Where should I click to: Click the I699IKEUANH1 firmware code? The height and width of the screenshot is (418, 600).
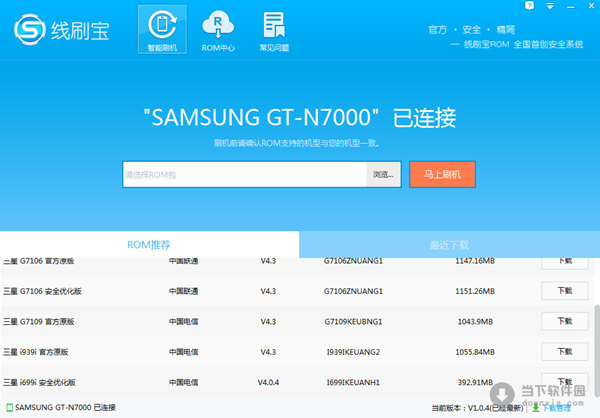click(353, 382)
